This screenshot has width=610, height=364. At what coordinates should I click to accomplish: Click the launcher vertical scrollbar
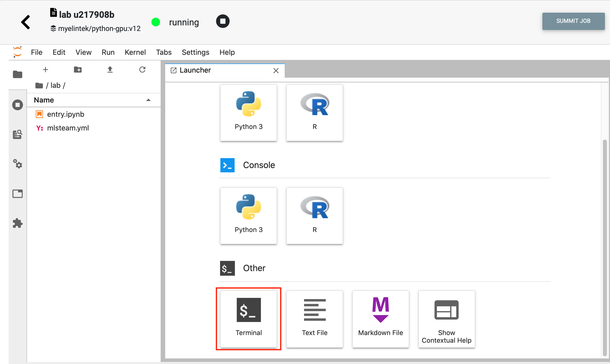pos(605,247)
